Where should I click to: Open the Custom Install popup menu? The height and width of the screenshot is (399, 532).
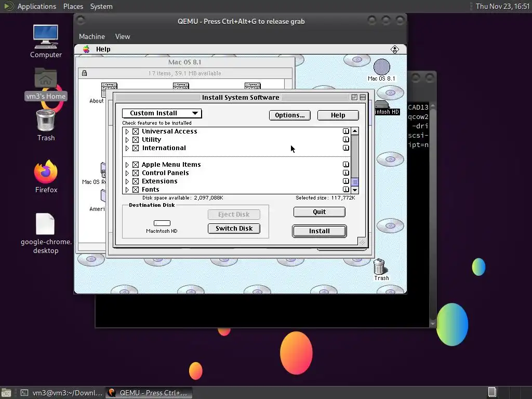[x=162, y=113]
